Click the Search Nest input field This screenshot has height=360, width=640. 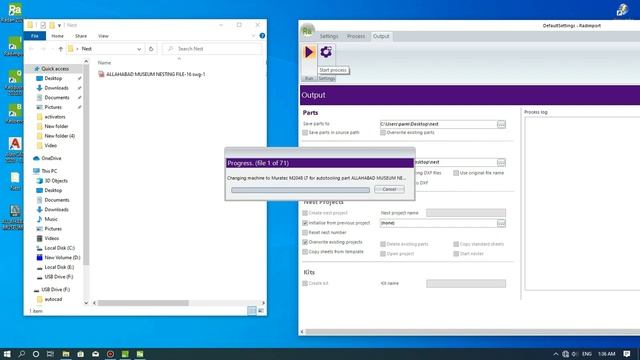212,49
